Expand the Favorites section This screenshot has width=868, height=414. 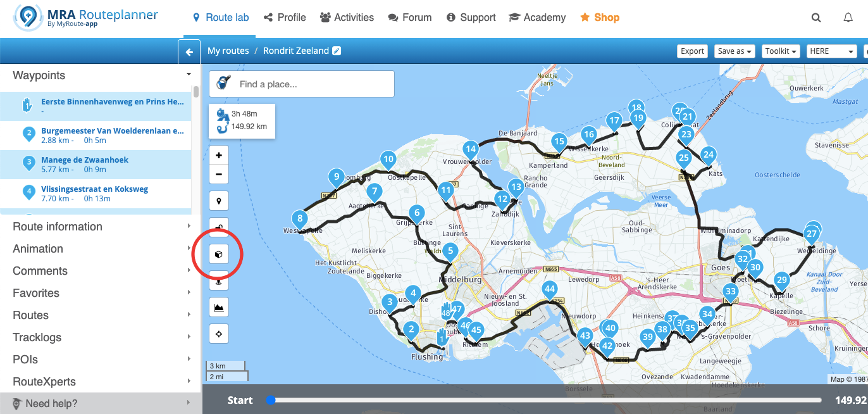coord(101,293)
